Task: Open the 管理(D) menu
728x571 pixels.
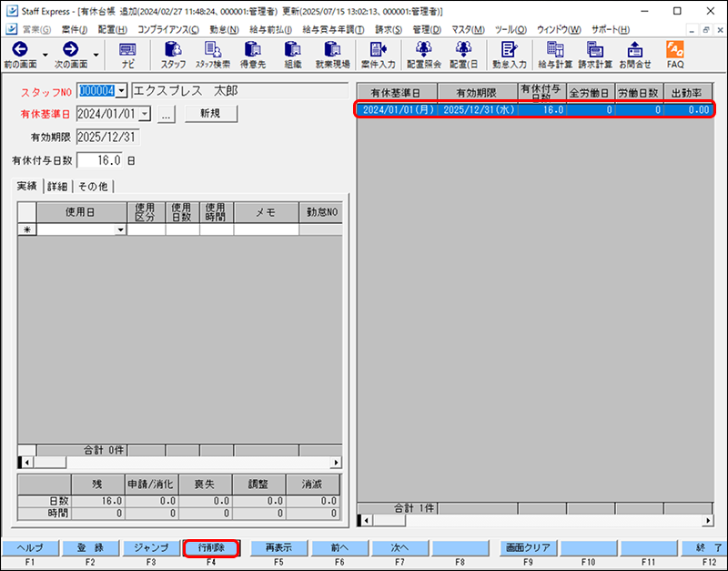Action: [x=427, y=29]
